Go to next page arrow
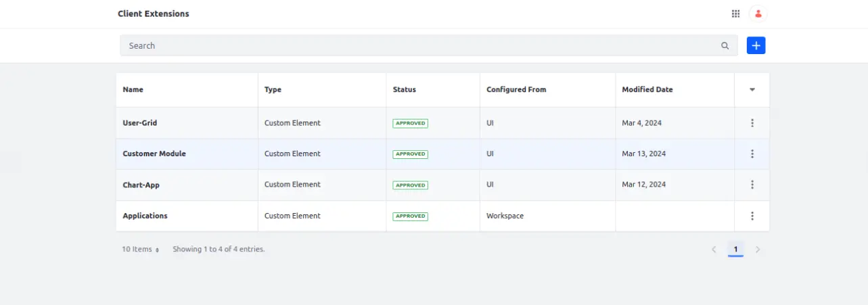The image size is (868, 305). [x=758, y=250]
